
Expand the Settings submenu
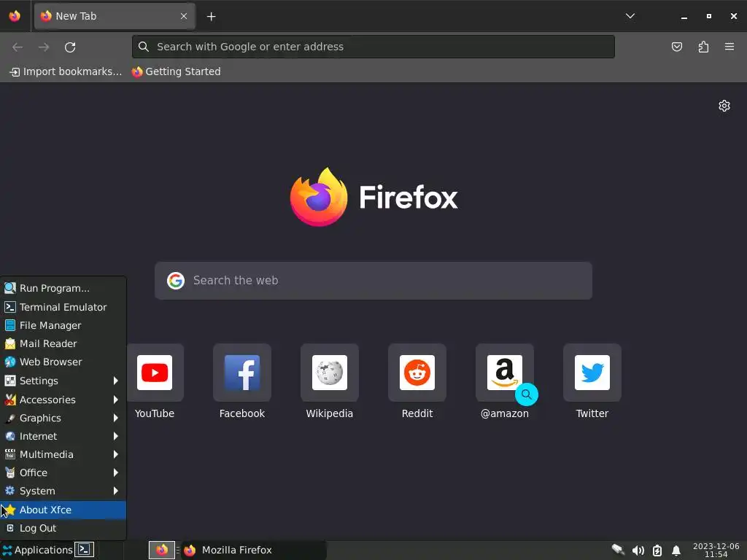(63, 381)
